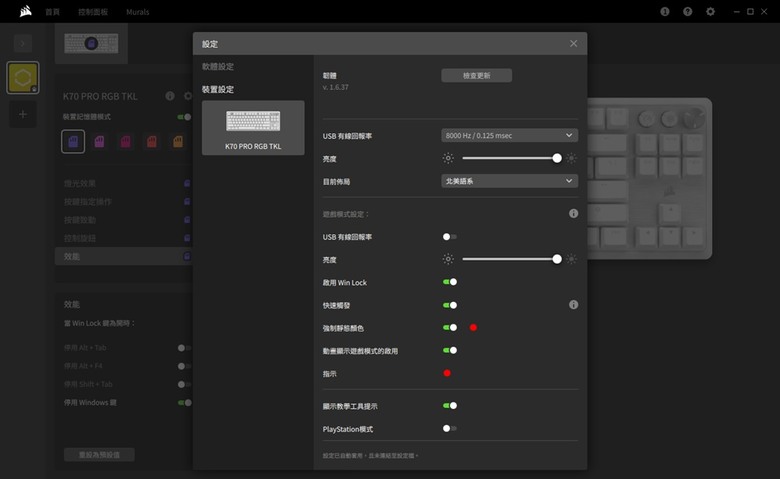The image size is (780, 479).
Task: Open 軟體設定 section
Action: click(x=218, y=67)
